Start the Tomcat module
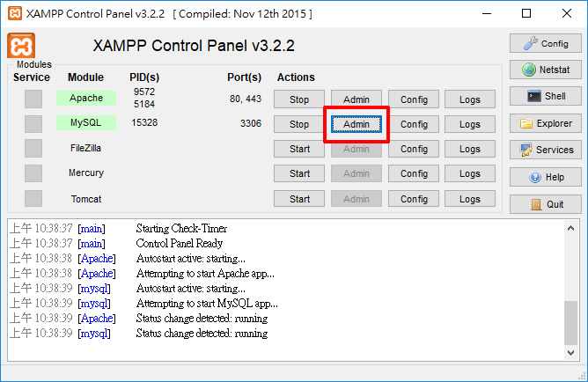This screenshot has height=382, width=588. point(299,199)
